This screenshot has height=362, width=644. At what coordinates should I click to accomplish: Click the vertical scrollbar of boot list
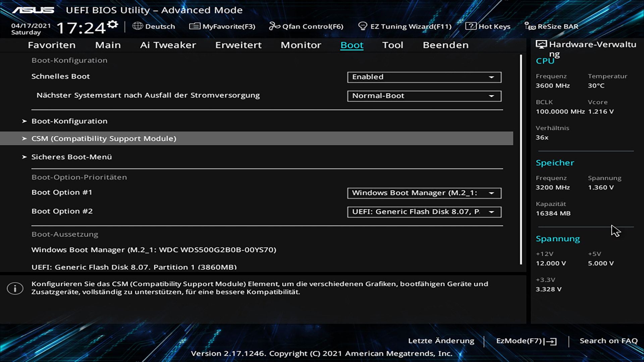[521, 159]
